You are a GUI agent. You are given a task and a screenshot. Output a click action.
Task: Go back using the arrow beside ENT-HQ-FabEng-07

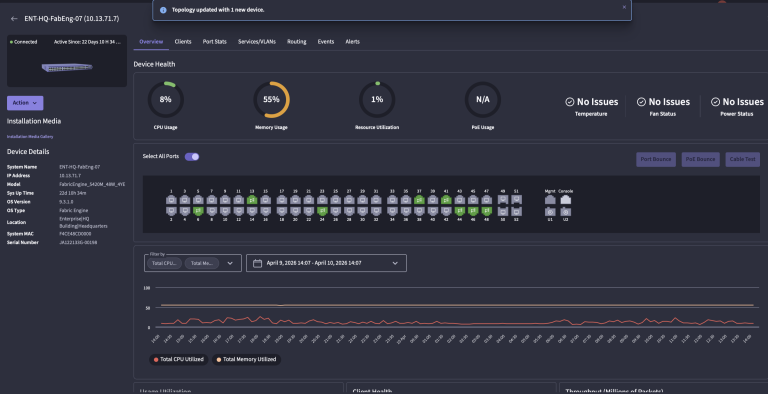[x=14, y=19]
